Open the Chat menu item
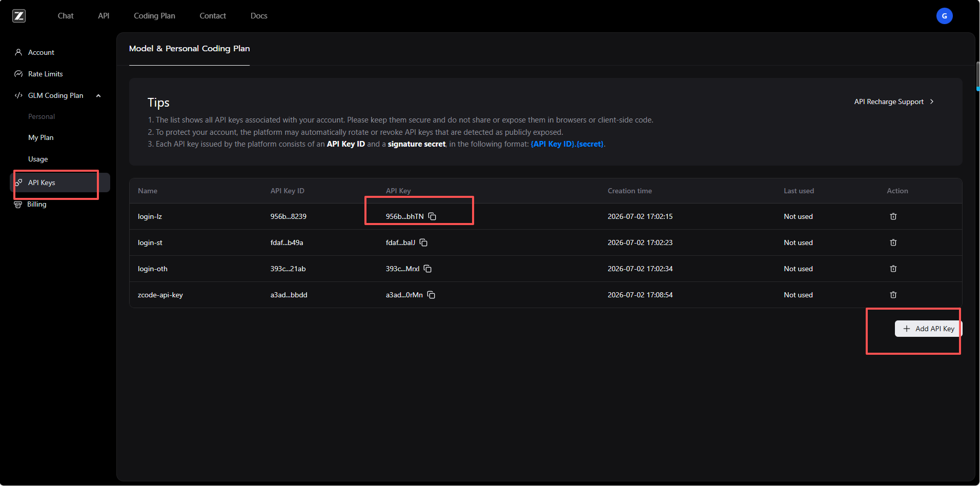Screen dimensions: 980x486 pos(66,16)
